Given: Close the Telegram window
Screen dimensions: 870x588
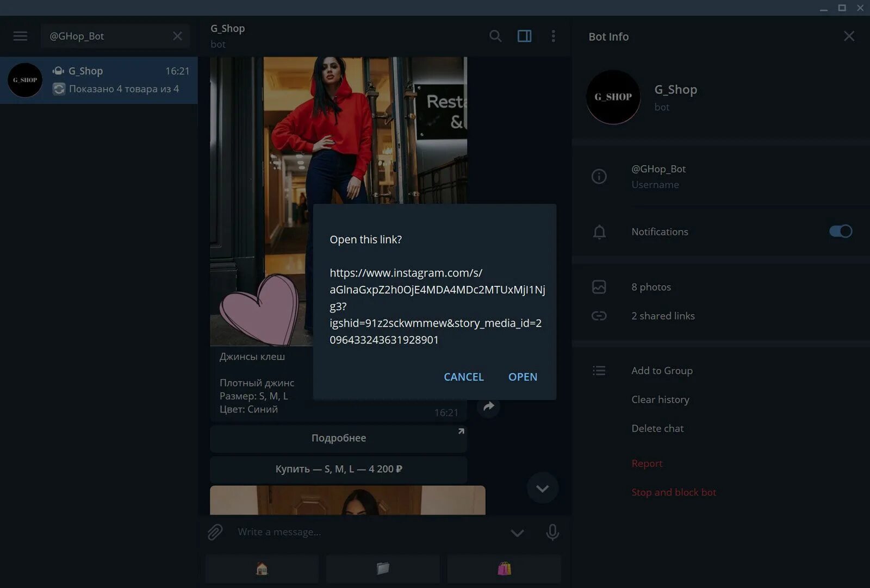Looking at the screenshot, I should coord(860,8).
